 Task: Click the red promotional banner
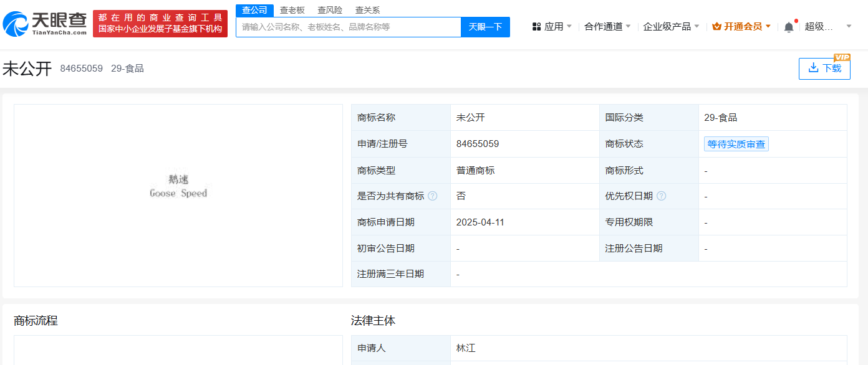pyautogui.click(x=160, y=23)
